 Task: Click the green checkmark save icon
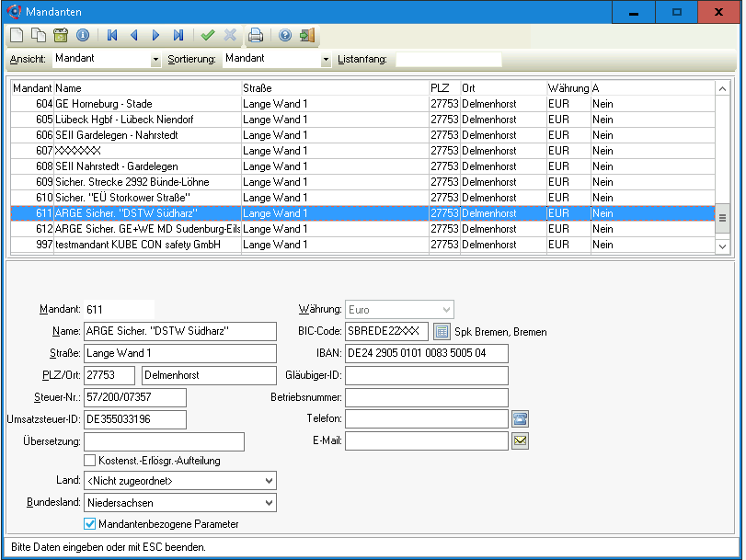[x=208, y=36]
